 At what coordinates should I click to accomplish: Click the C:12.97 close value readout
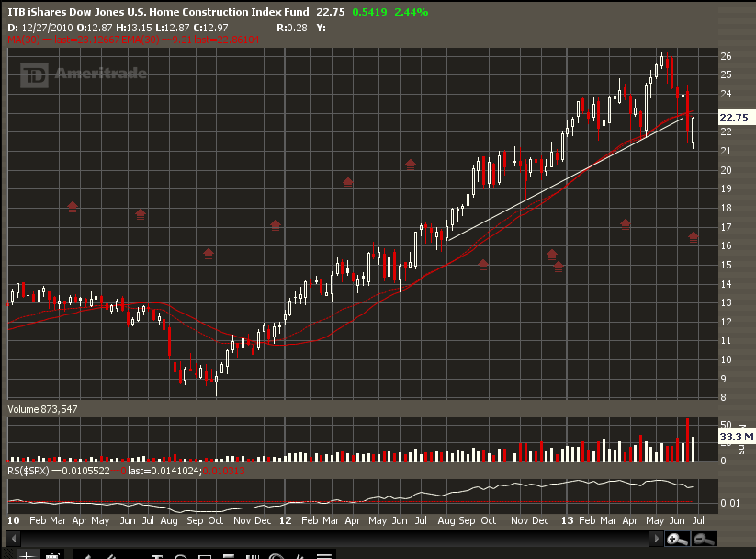[x=210, y=28]
